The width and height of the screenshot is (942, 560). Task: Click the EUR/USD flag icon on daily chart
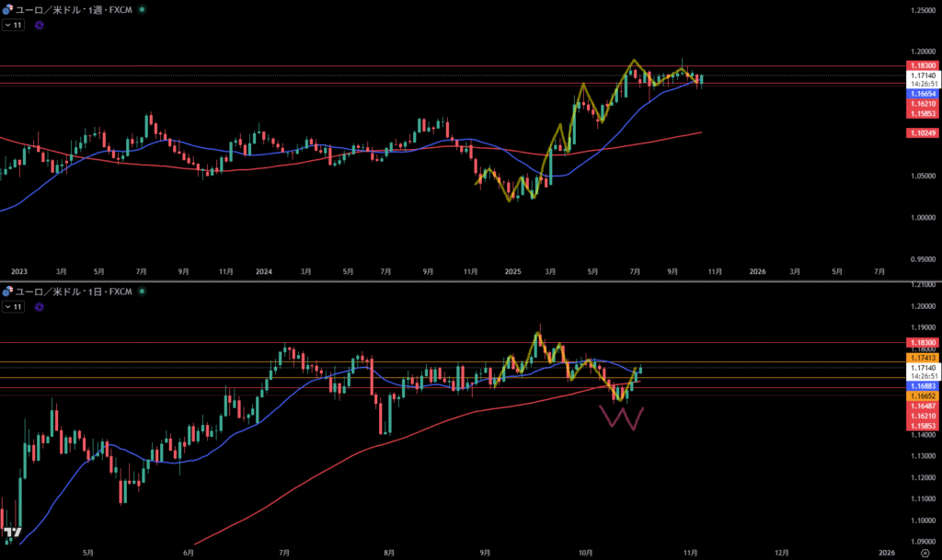pos(8,291)
